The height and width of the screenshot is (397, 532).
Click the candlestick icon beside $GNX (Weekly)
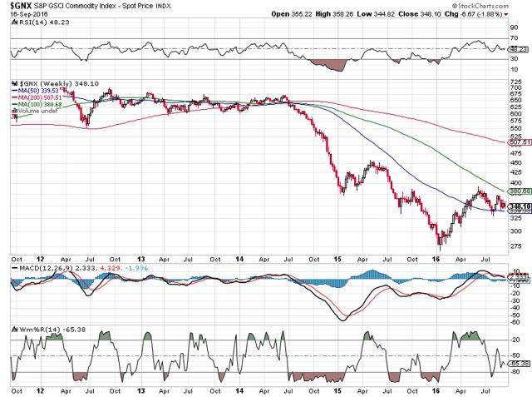pyautogui.click(x=15, y=83)
